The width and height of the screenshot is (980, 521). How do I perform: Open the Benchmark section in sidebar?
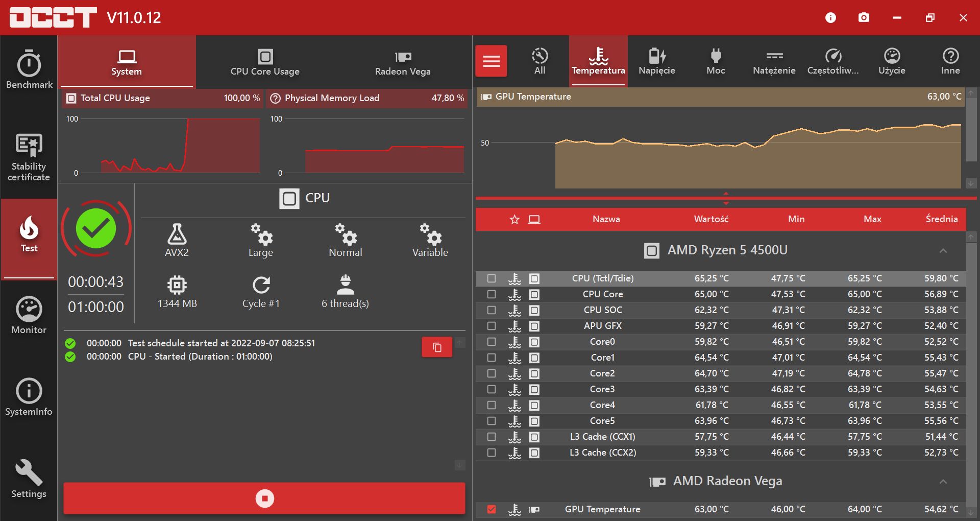point(29,69)
